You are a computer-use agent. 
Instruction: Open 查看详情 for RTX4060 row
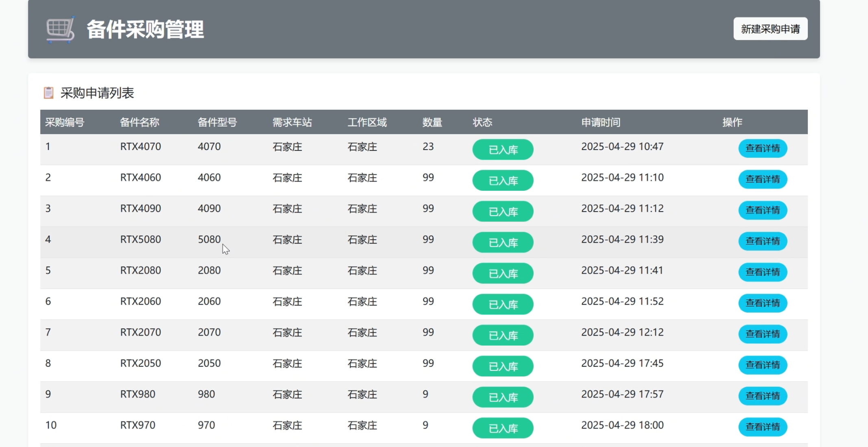pos(762,179)
